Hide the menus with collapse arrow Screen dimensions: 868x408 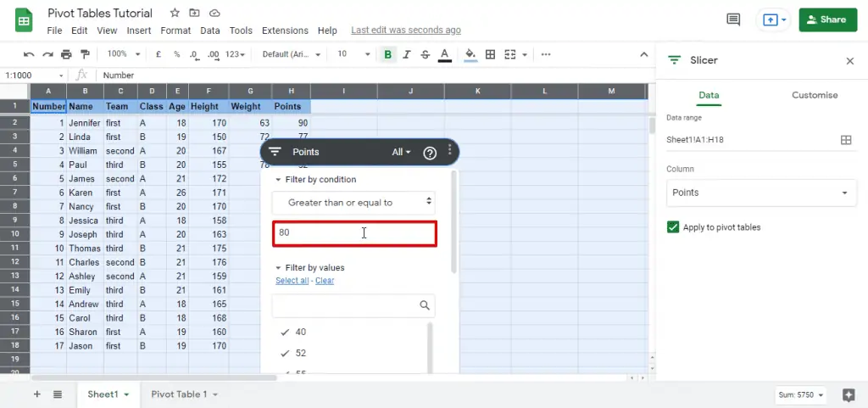click(644, 54)
